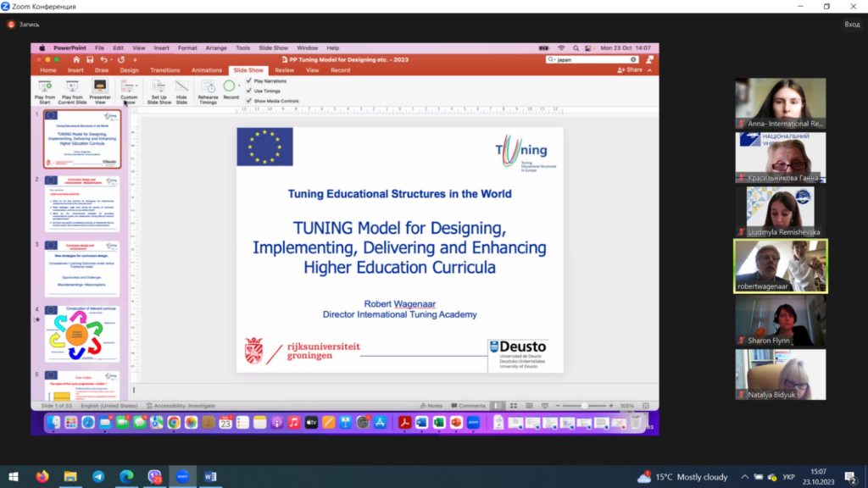The height and width of the screenshot is (488, 868).
Task: Uncheck Play Narrations checkbox
Action: 248,80
